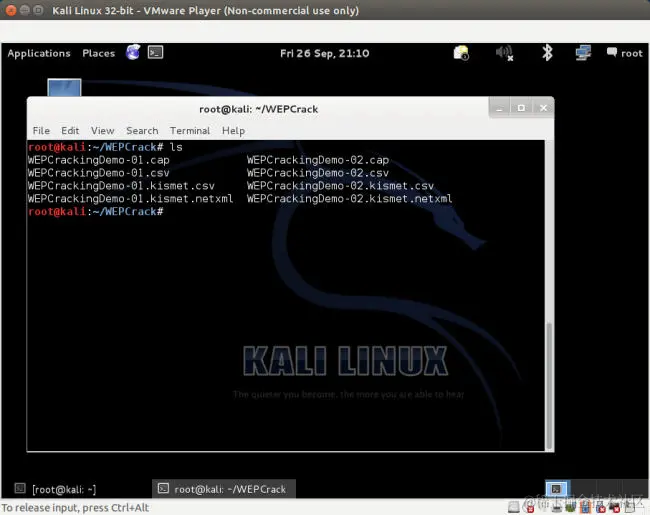
Task: Open the terminal View menu
Action: [x=102, y=131]
